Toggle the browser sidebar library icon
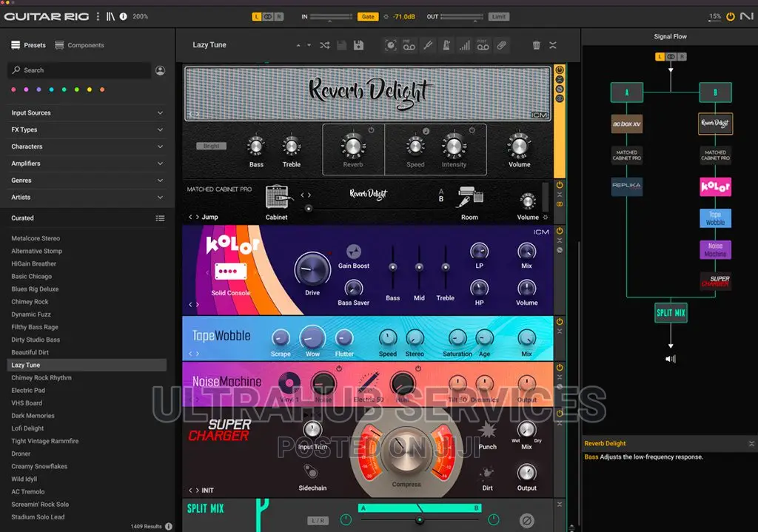758x532 pixels. (111, 16)
